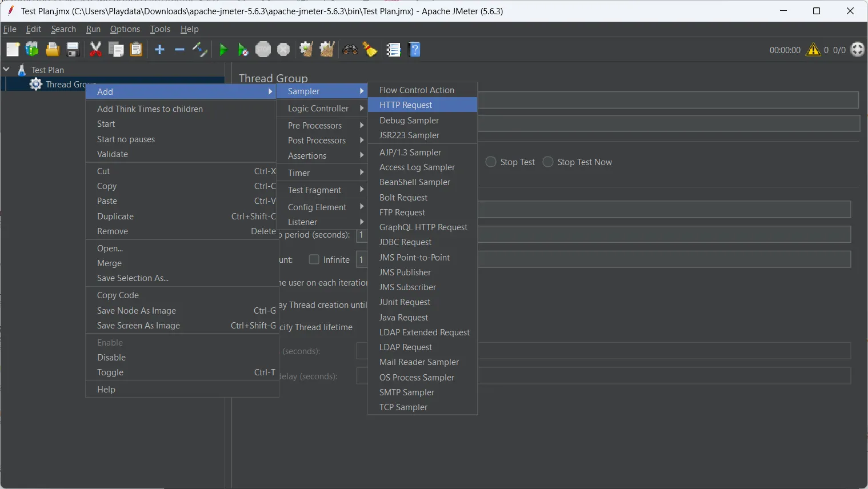The width and height of the screenshot is (868, 489).
Task: Select Copy Code in the context menu
Action: [x=182, y=295]
